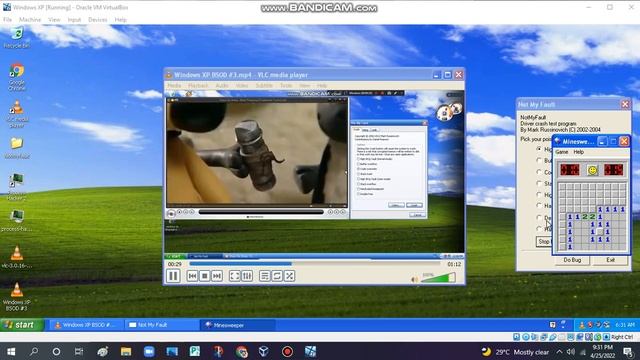Viewport: 640px width, 360px height.
Task: Click top-left covered Minesweeper cell
Action: (x=562, y=187)
